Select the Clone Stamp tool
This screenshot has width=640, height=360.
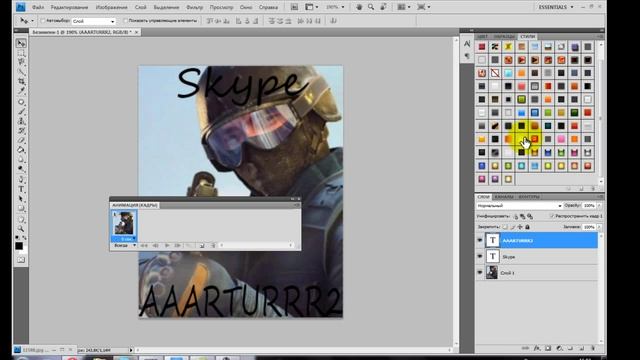click(x=21, y=121)
